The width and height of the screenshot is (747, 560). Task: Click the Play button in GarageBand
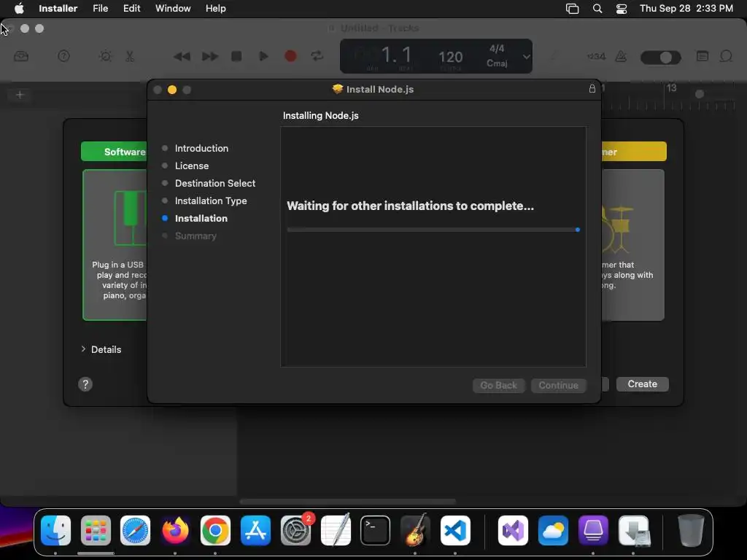pos(263,56)
